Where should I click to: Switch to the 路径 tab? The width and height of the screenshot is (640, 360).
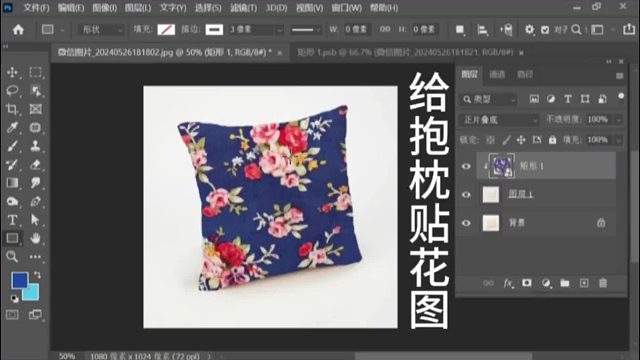pos(525,75)
